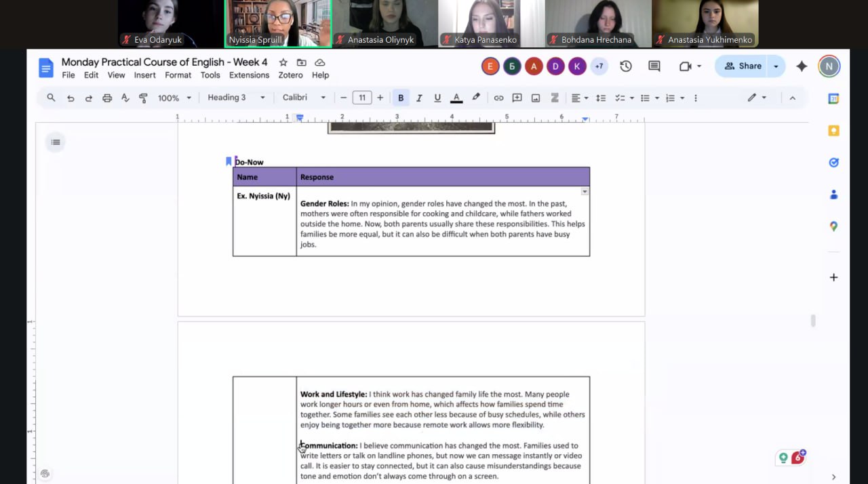This screenshot has height=484, width=868.
Task: Open document outline icon on left
Action: coord(56,142)
